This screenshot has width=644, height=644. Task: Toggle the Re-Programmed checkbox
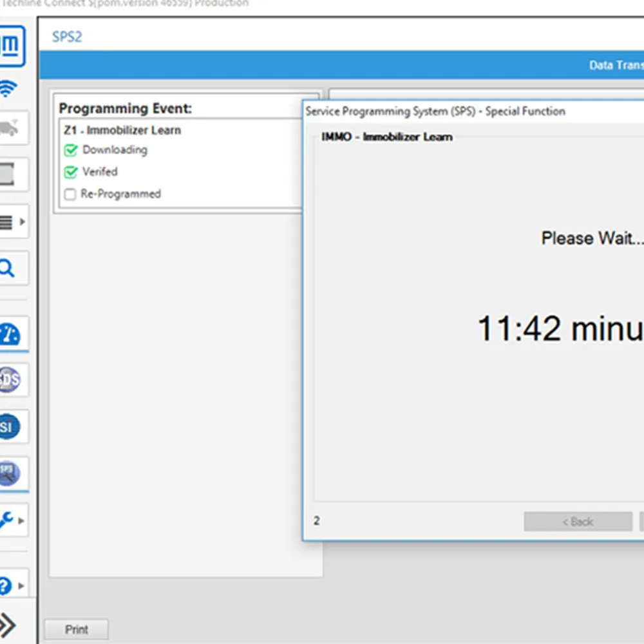pyautogui.click(x=70, y=194)
